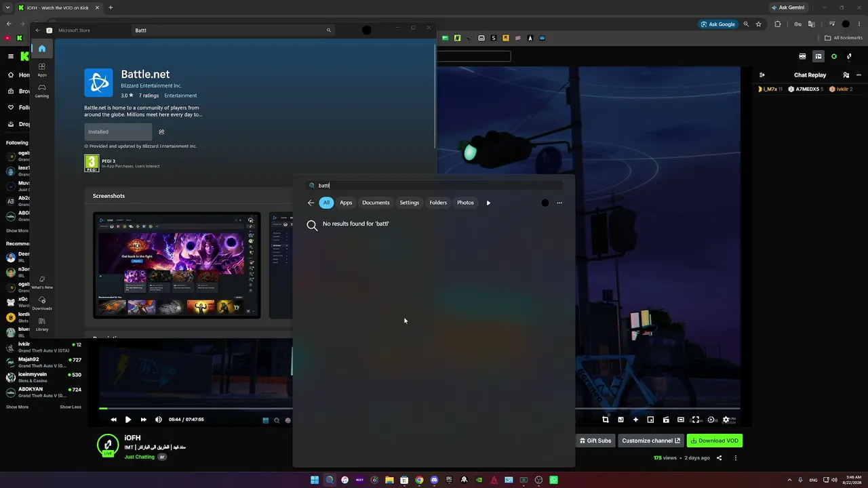Fast-forward the Kick VOD
The image size is (868, 488).
tap(143, 420)
